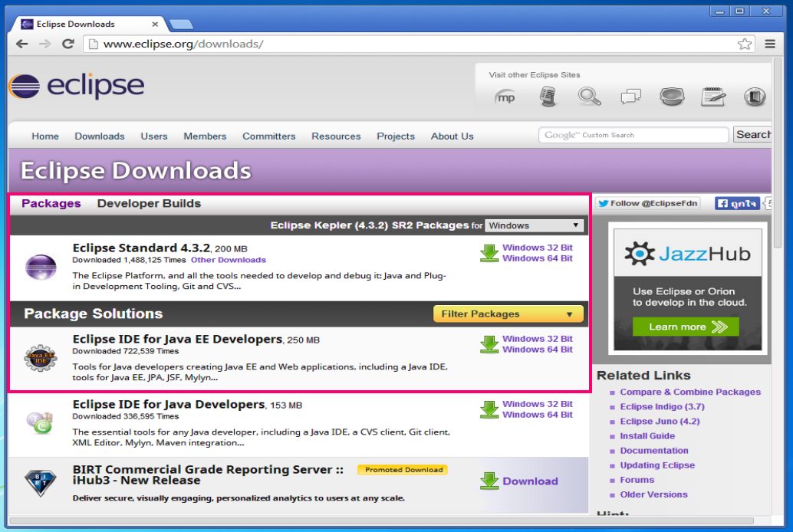Screen dimensions: 793x532
Task: Open the Resources menu item
Action: click(336, 136)
